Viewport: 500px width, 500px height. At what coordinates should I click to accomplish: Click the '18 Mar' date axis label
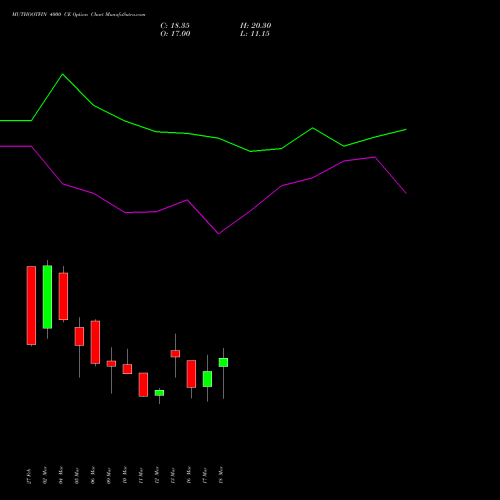221,475
